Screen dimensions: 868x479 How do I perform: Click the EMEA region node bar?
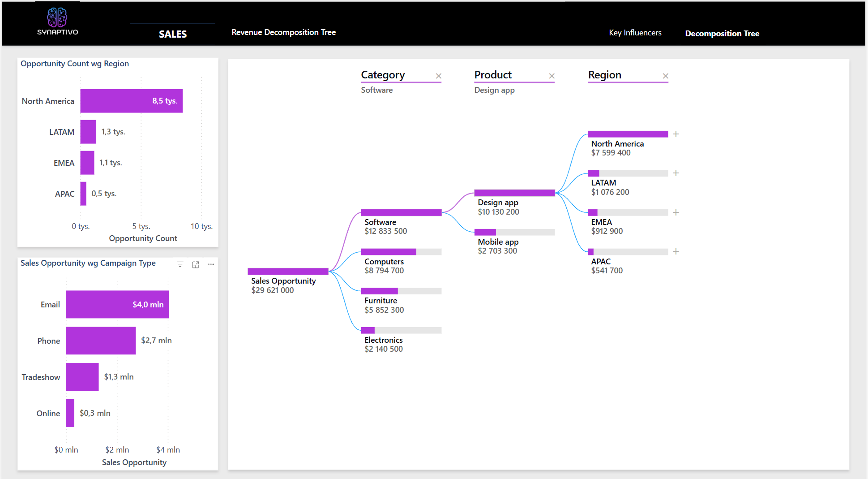point(628,212)
